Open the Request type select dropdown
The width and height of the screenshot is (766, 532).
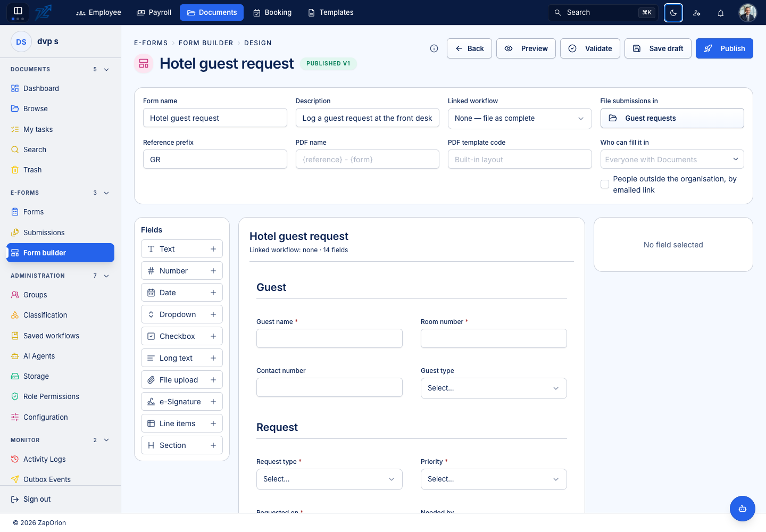[329, 479]
